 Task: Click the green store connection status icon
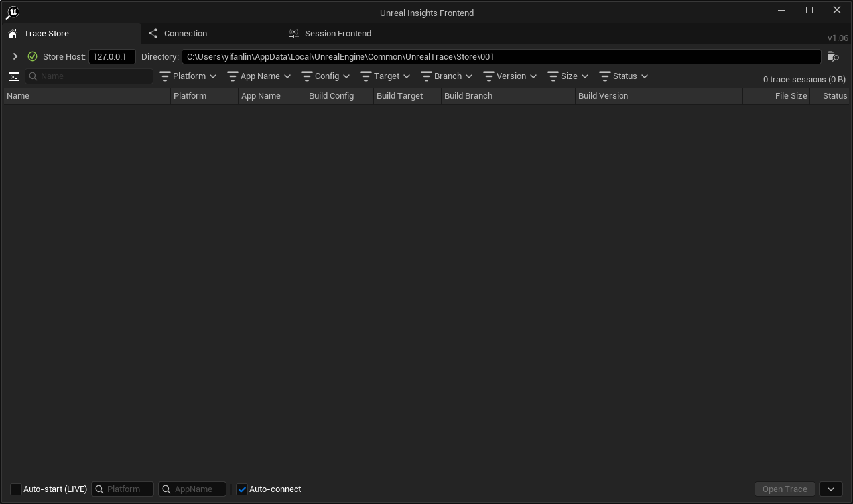pos(33,56)
